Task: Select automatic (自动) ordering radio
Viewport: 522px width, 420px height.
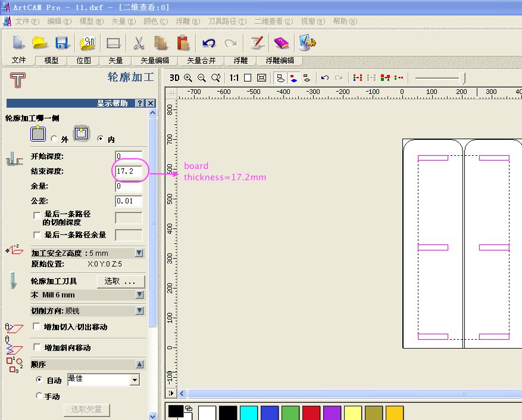Action: pos(39,380)
